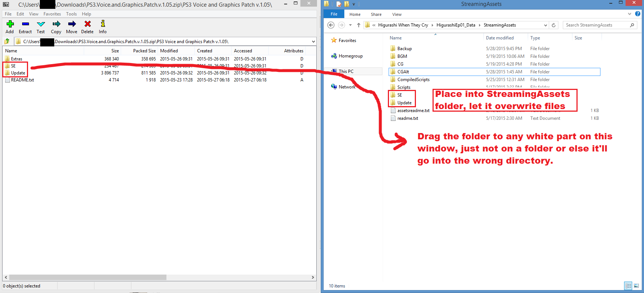
Task: Open the Info icon in 7-Zip
Action: (x=103, y=24)
